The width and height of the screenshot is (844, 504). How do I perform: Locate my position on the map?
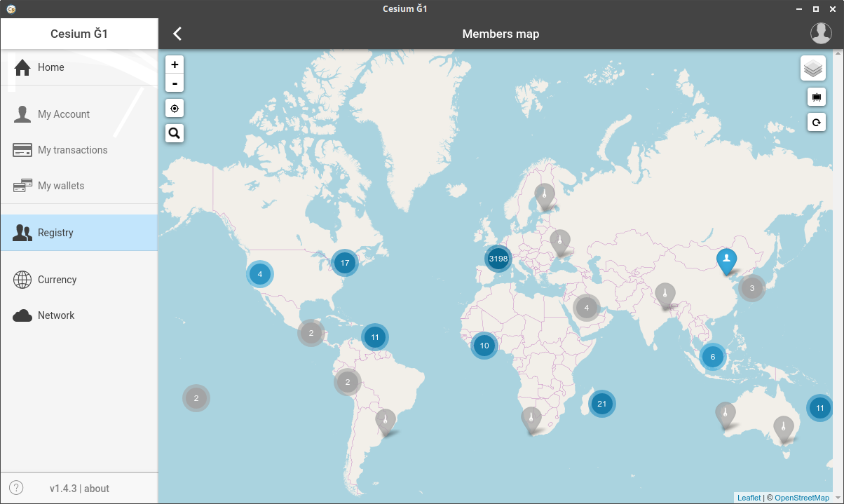(x=175, y=109)
